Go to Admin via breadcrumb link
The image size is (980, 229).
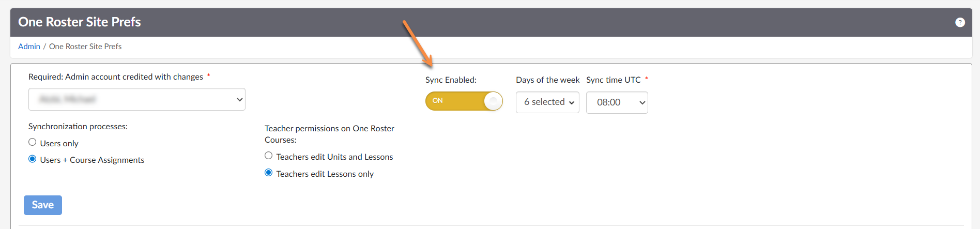click(x=29, y=47)
